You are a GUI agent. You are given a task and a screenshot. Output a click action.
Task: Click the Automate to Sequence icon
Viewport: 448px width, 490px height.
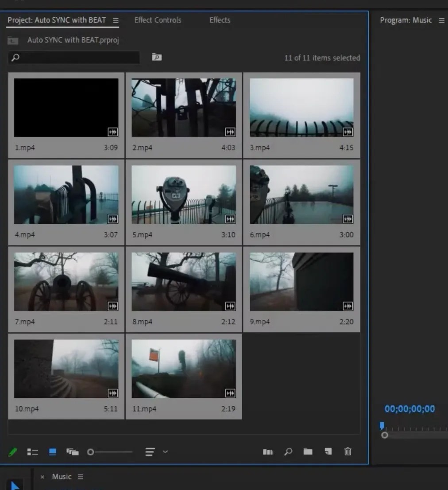(268, 451)
